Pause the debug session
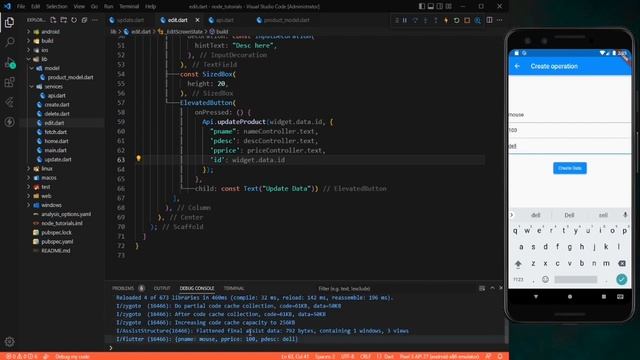This screenshot has height=360, width=640. pos(405,20)
